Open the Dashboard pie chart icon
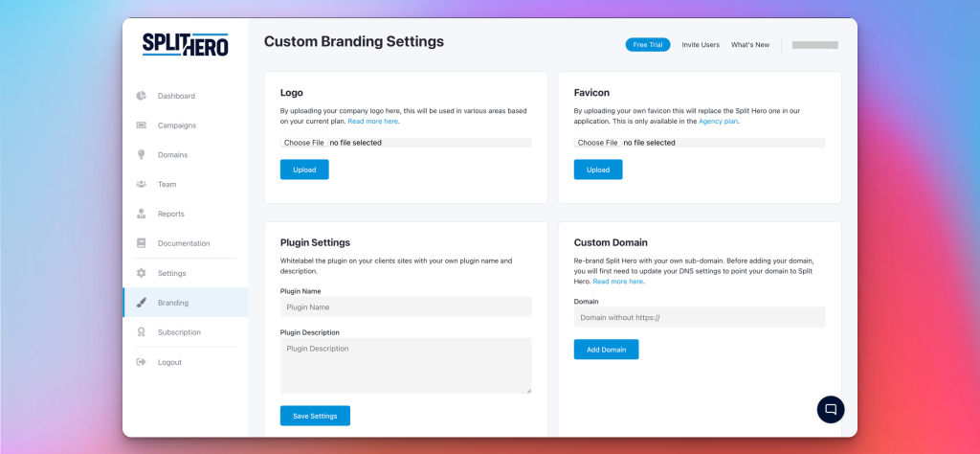Screen dimensions: 980x454 pyautogui.click(x=142, y=96)
